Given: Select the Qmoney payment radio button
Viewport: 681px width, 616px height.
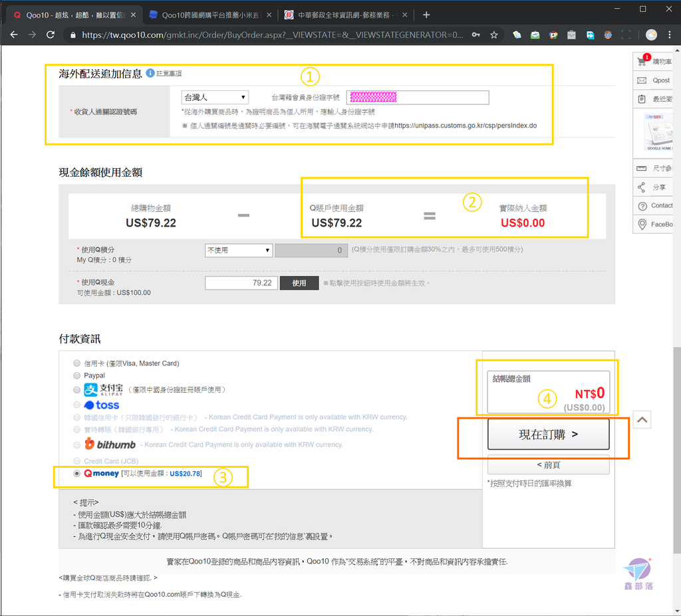Looking at the screenshot, I should [77, 473].
